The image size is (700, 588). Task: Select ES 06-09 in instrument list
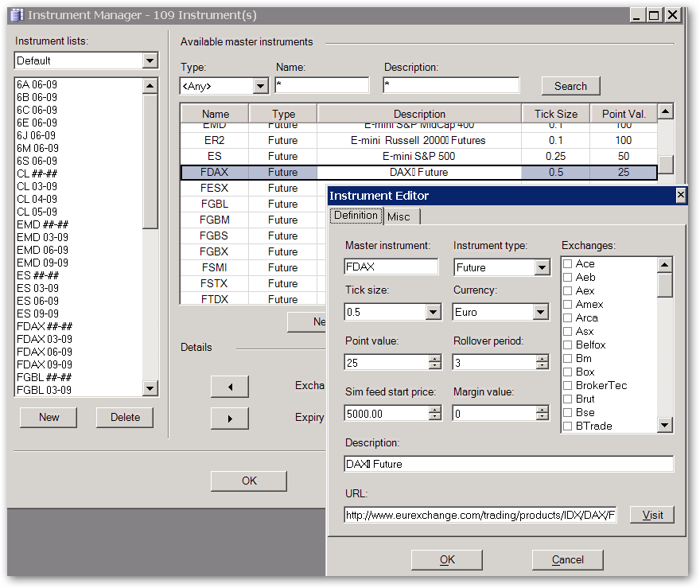(37, 301)
